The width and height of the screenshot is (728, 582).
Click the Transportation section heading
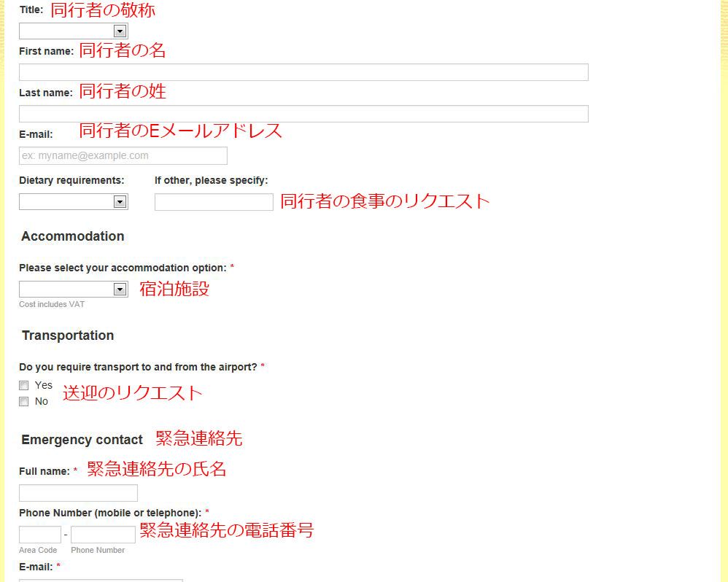click(68, 335)
